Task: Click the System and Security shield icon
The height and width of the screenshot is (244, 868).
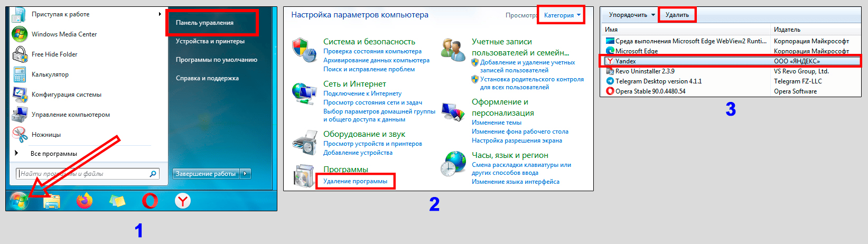Action: click(x=304, y=50)
